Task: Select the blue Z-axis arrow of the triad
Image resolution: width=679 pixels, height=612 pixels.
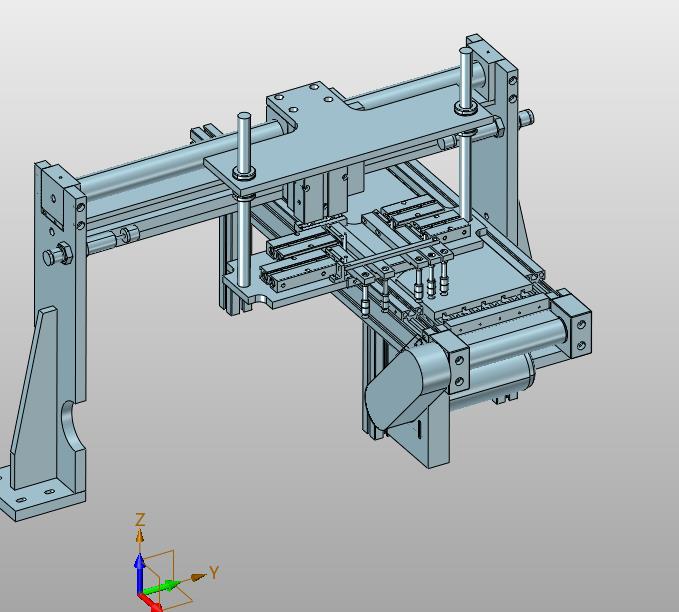Action: (139, 574)
